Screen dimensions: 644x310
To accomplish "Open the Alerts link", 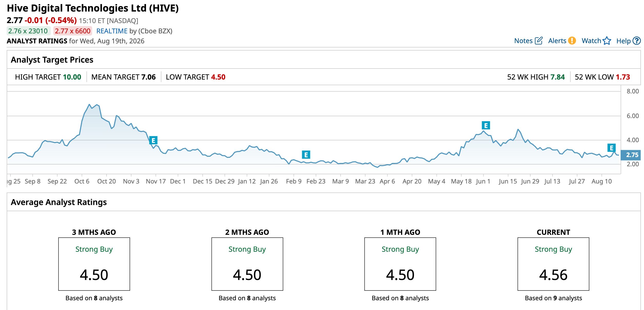I will (x=557, y=41).
